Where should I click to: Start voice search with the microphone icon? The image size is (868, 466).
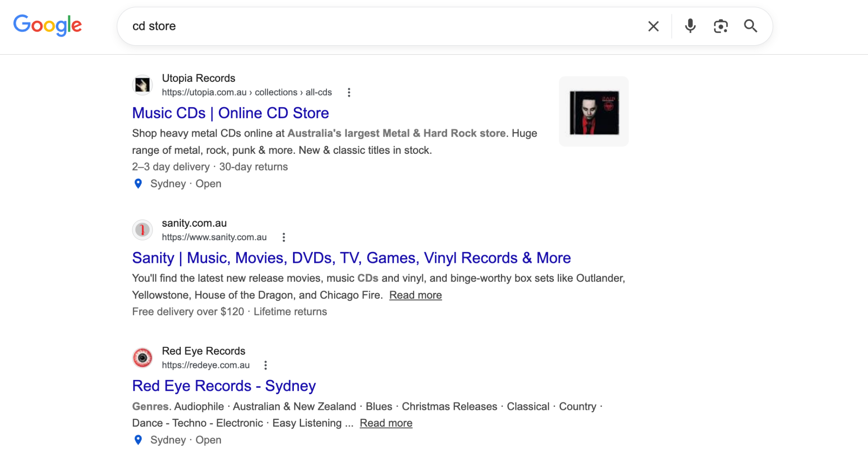coord(690,26)
